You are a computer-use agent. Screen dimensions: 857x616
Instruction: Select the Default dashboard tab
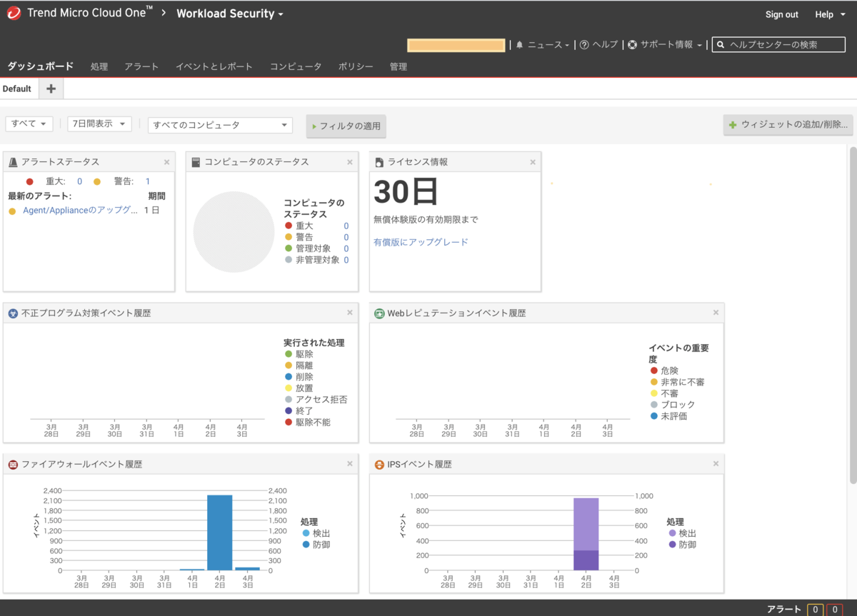click(x=17, y=89)
